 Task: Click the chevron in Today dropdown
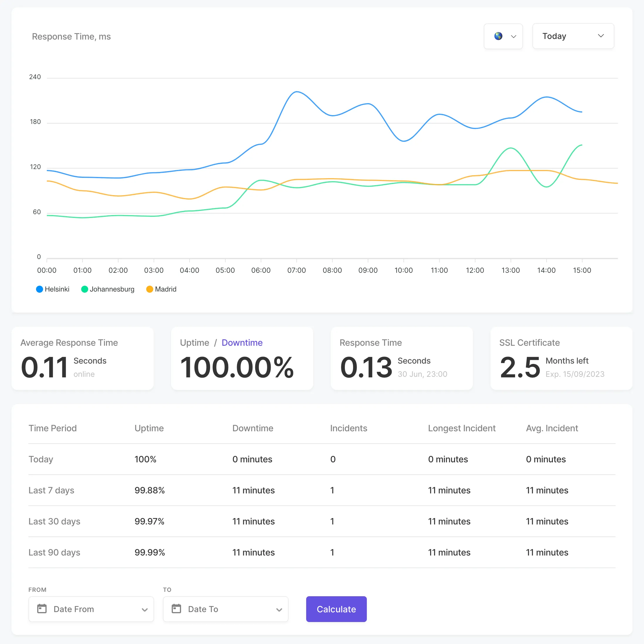point(601,36)
